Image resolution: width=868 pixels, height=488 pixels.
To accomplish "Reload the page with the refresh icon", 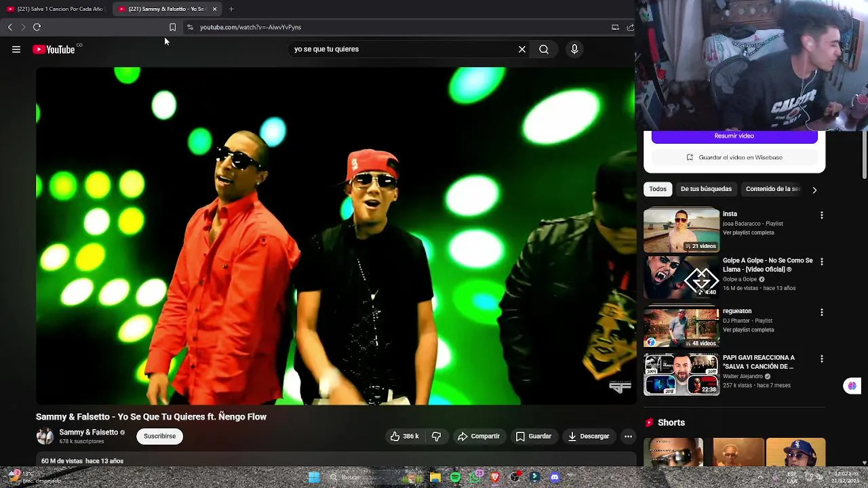I will point(37,27).
